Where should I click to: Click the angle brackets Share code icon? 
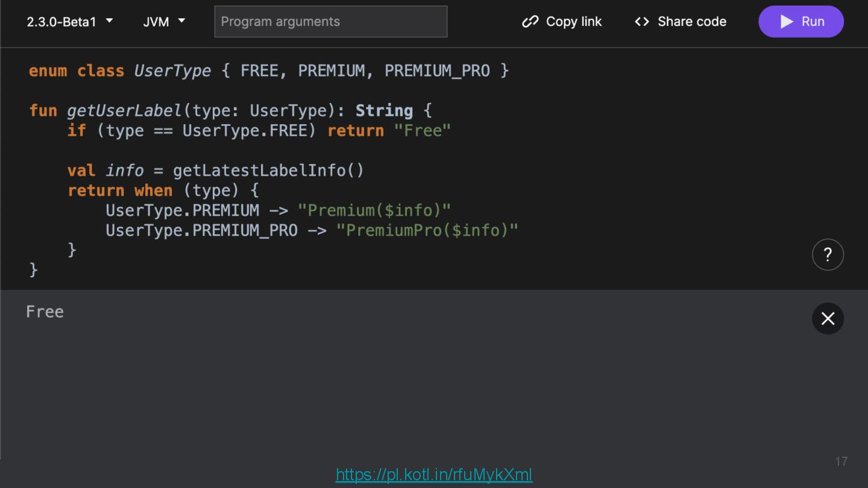tap(642, 22)
